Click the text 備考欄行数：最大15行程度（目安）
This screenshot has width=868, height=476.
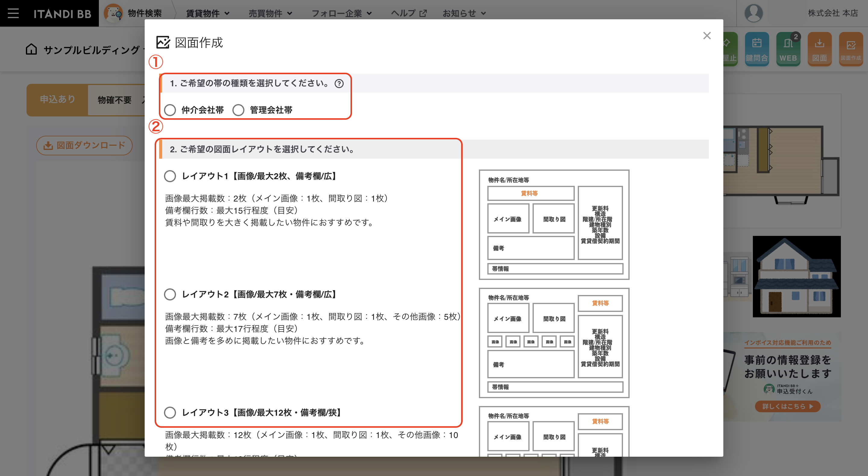click(232, 211)
